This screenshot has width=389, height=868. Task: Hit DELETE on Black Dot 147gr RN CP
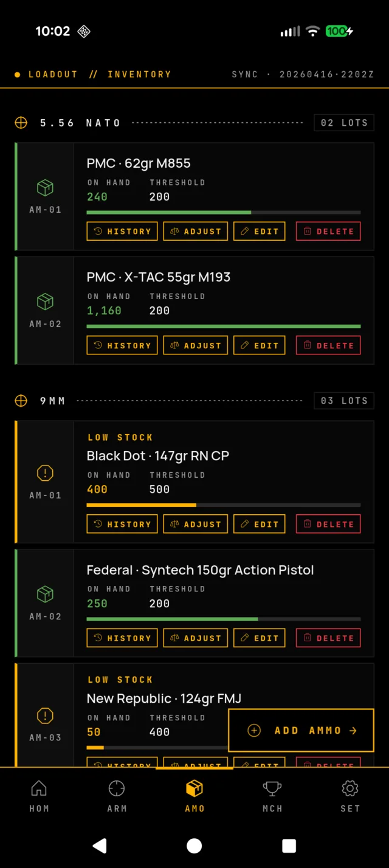point(328,523)
